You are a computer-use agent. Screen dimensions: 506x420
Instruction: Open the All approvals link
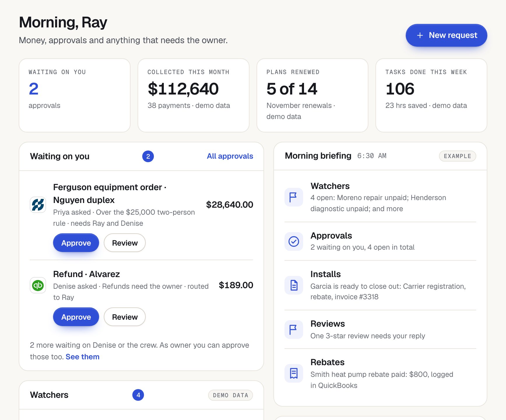[x=230, y=156]
